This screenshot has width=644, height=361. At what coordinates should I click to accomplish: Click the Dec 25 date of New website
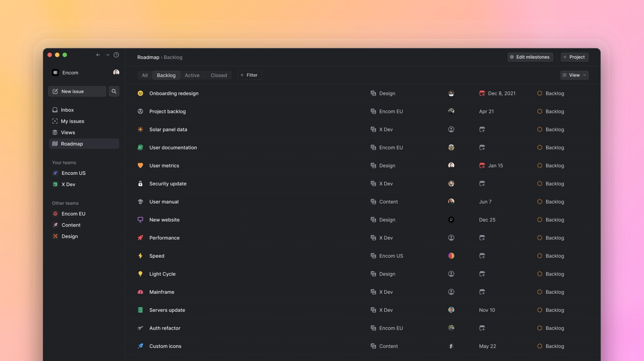487,220
